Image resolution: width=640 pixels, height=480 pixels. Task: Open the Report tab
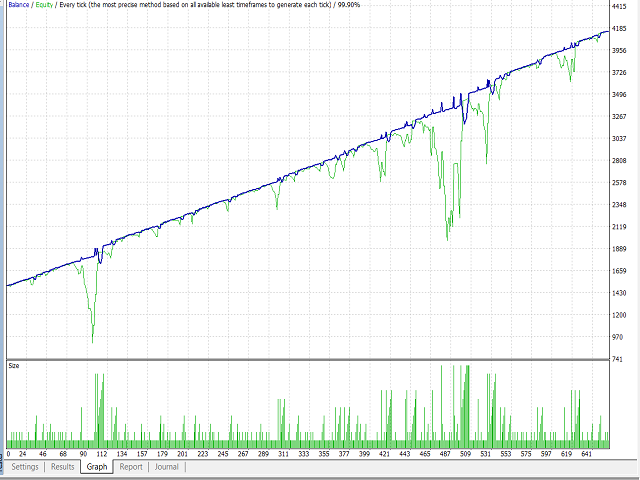point(131,467)
